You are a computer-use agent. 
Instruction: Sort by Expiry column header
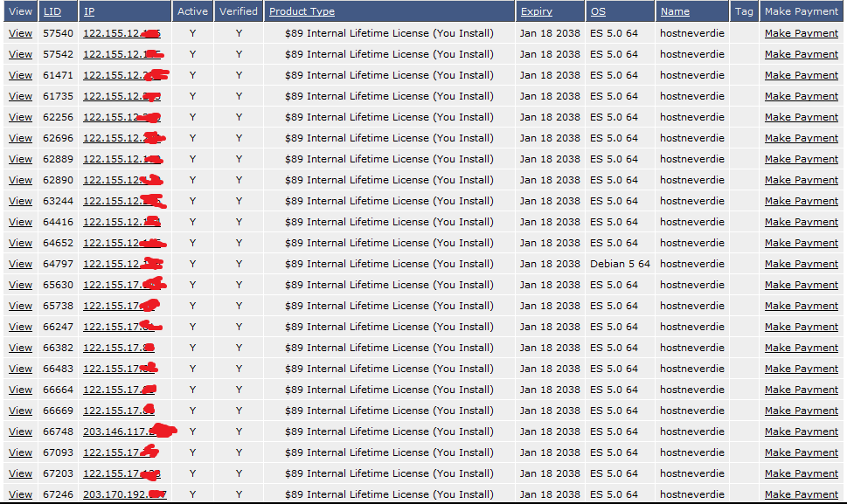(x=537, y=11)
